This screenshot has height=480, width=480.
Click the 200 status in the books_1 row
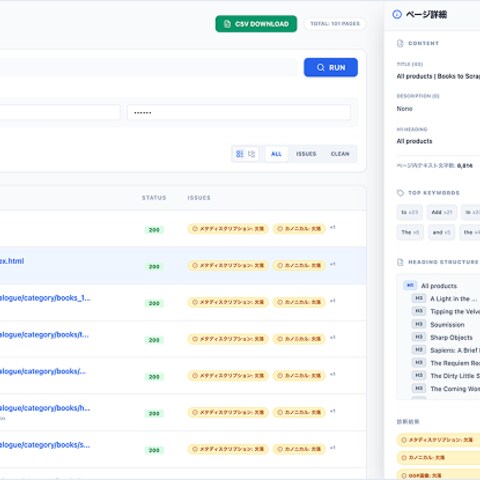pos(154,303)
